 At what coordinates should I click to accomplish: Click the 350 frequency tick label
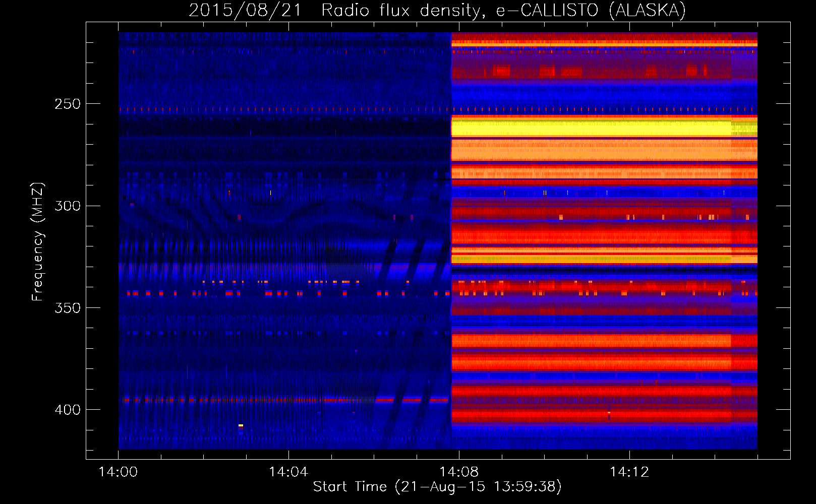point(68,307)
